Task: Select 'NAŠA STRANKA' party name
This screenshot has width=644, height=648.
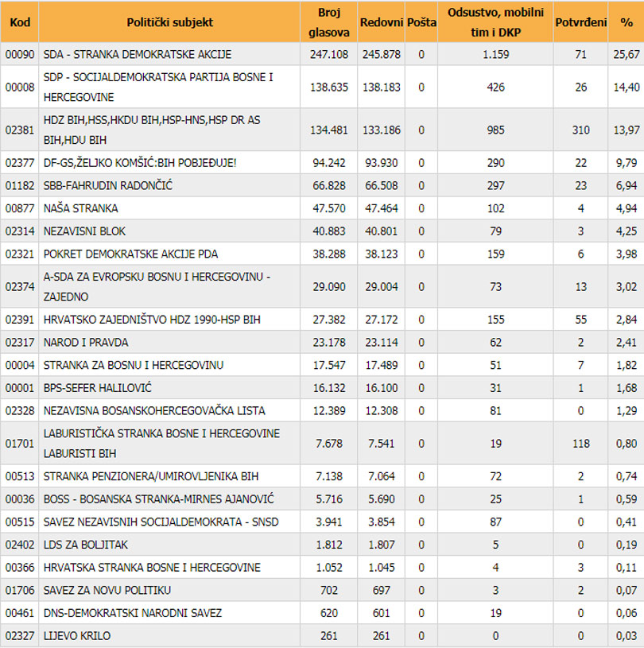Action: coord(80,208)
